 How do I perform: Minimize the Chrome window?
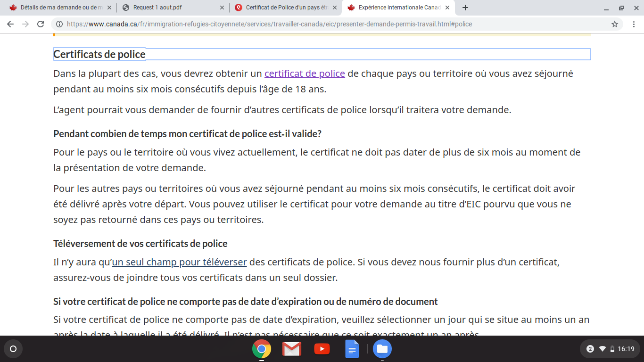[x=606, y=8]
